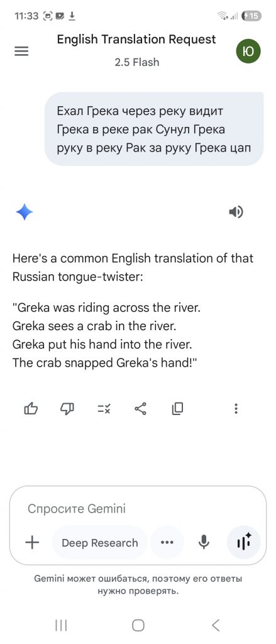
Task: Give the response a thumbs down
Action: coord(67,408)
